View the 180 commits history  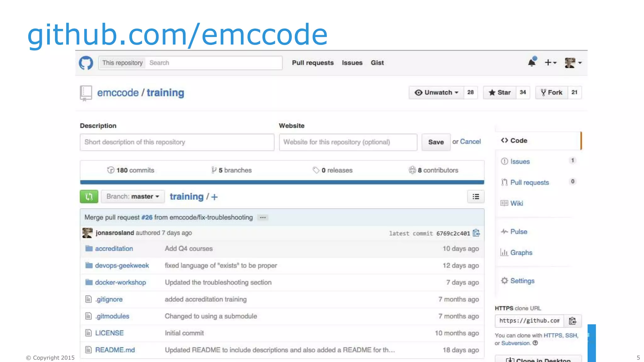pos(131,170)
